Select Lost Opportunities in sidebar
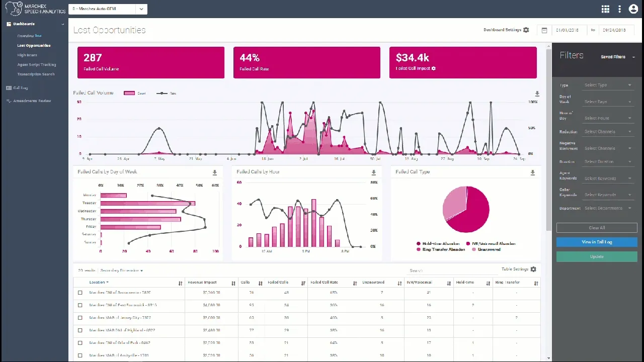The image size is (644, 362). pos(34,46)
